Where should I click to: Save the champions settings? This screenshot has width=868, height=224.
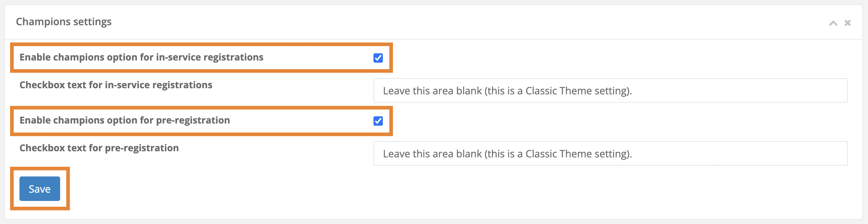tap(40, 189)
